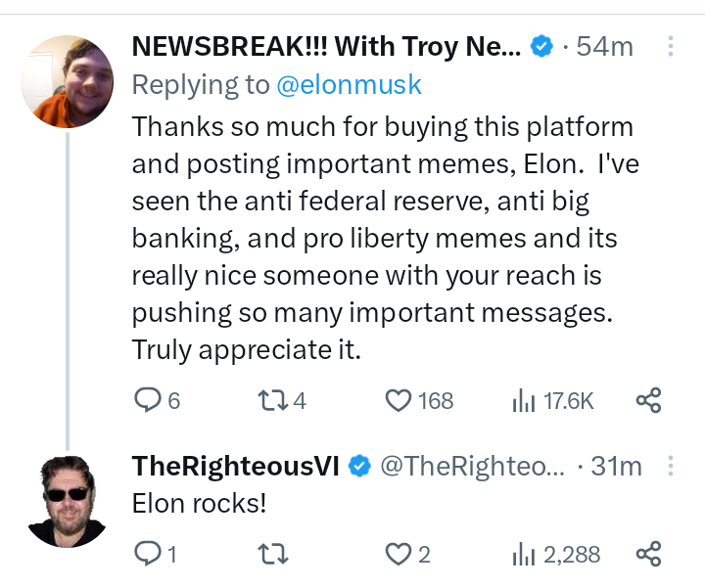Open NEWSBREAK With Troy profile name
Screen dimensions: 705x588
325,46
